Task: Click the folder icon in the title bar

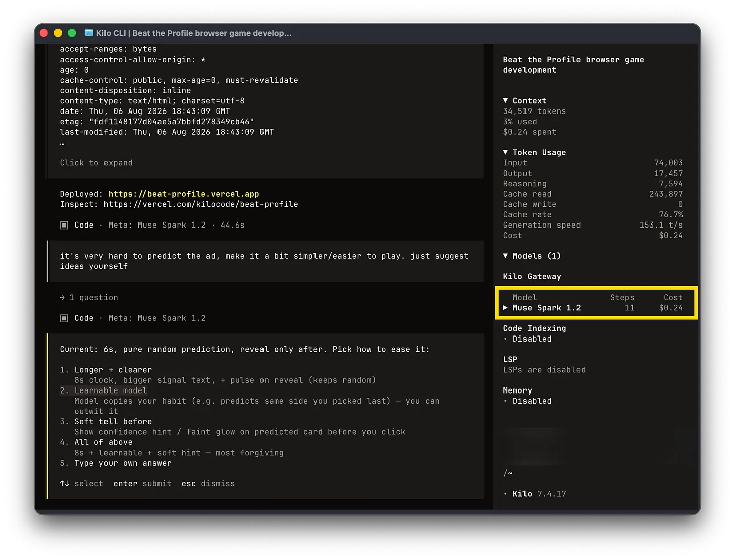Action: [89, 33]
